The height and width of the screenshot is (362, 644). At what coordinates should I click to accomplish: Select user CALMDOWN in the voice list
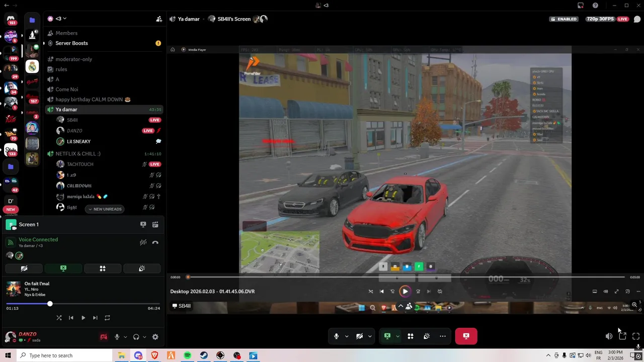[79, 186]
